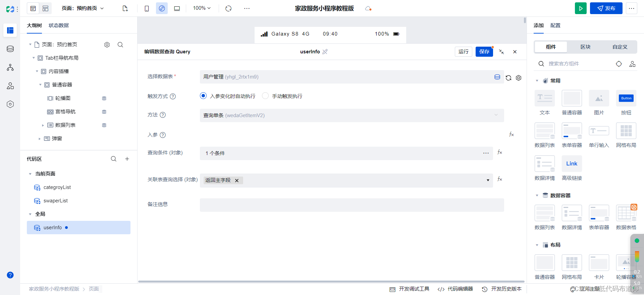
Task: Open 关联表查询选择 dropdown arrow
Action: coord(488,180)
